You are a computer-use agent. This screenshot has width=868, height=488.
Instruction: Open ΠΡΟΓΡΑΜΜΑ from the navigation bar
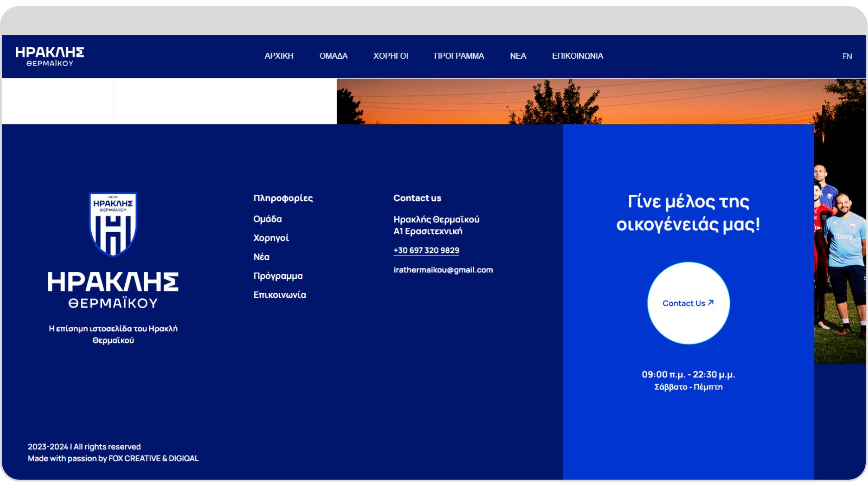[x=459, y=56]
